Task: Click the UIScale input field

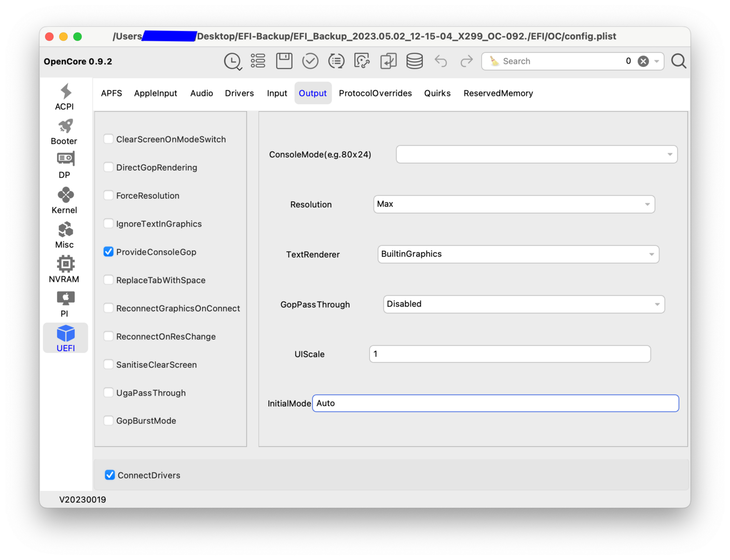Action: pos(510,354)
